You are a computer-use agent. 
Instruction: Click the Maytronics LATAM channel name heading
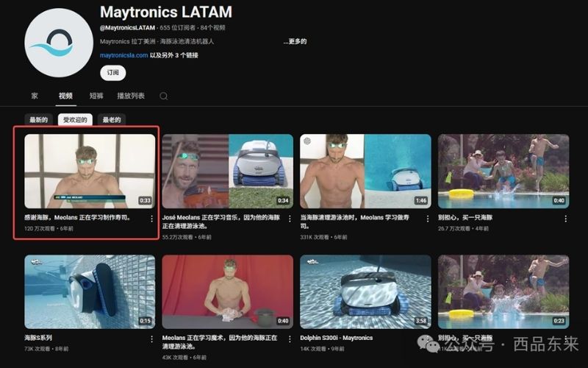click(166, 13)
